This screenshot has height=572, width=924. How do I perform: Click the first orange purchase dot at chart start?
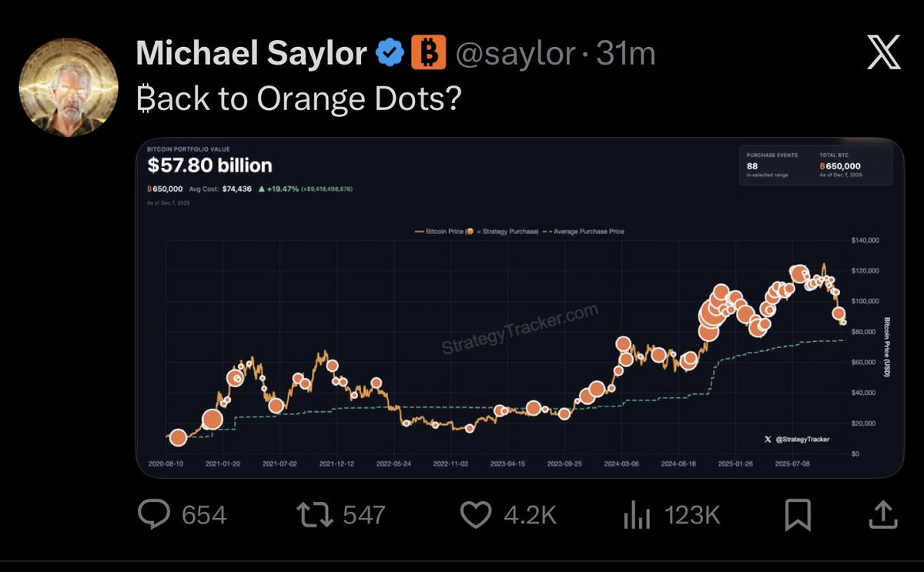[x=178, y=438]
